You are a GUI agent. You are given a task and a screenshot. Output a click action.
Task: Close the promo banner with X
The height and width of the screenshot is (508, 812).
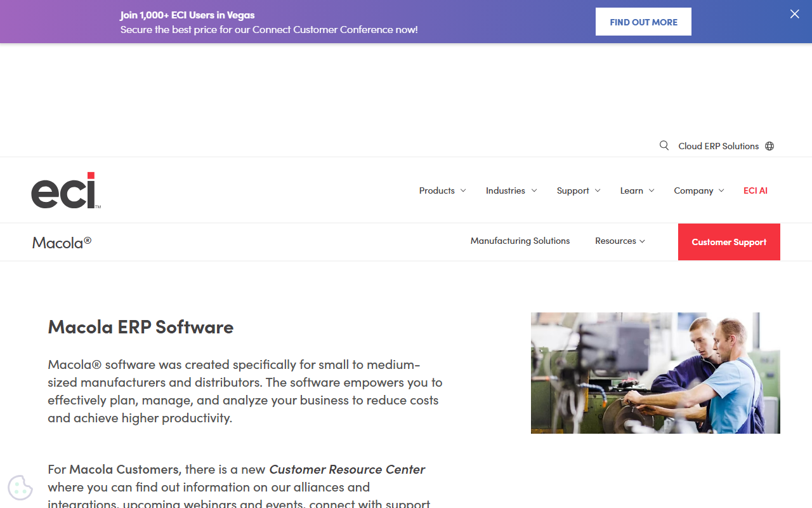point(794,14)
